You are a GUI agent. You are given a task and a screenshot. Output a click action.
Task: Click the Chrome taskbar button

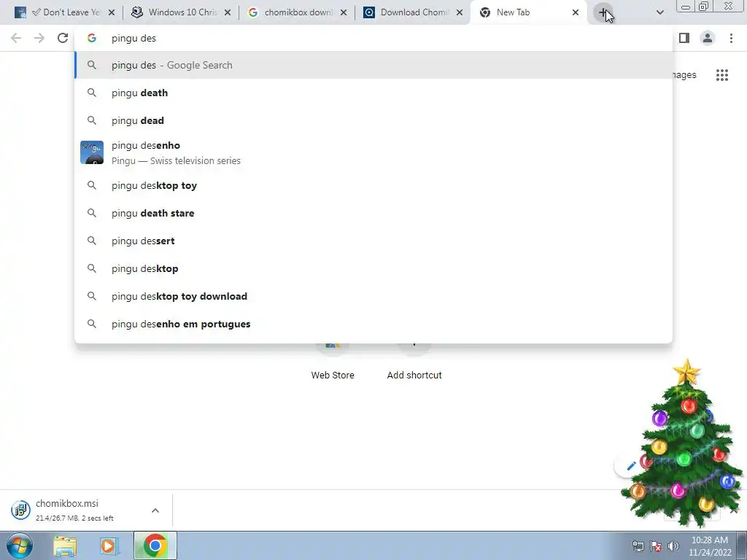click(155, 545)
